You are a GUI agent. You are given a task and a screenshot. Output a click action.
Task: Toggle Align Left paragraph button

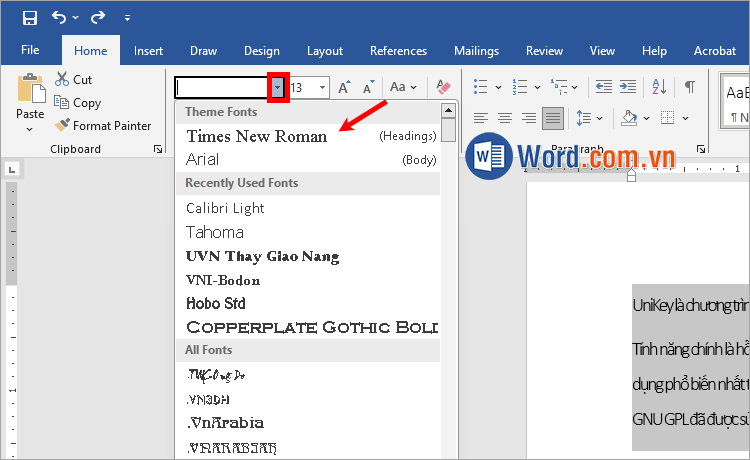(480, 118)
